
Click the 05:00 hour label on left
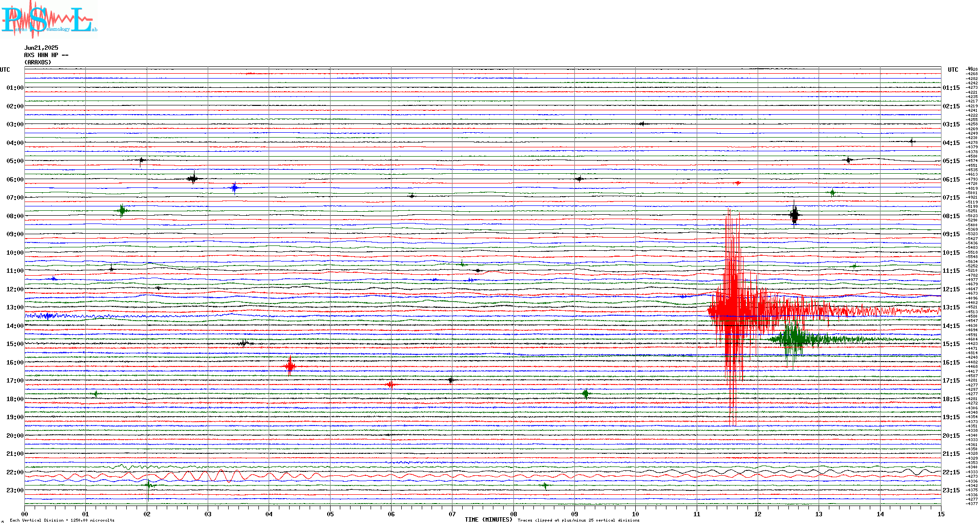(15, 161)
